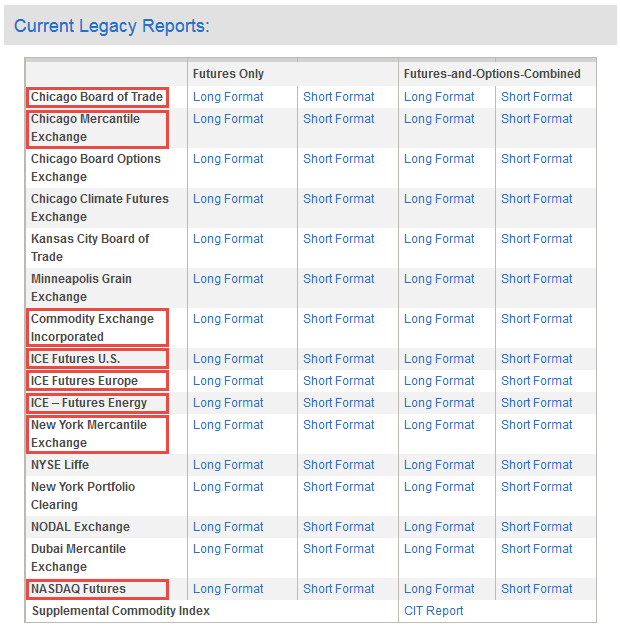Open Kansas City Board of Trade Futures Only Long Format
Screen dimensions: 620x627
click(228, 239)
